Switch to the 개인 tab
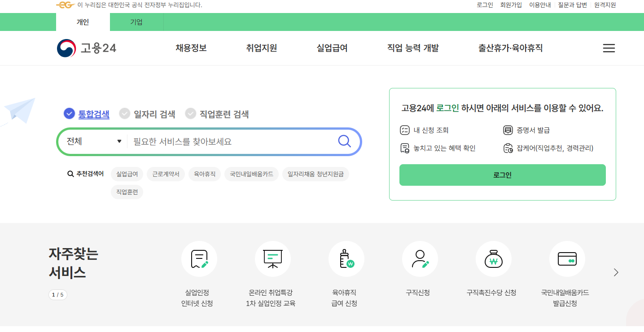 pos(83,22)
